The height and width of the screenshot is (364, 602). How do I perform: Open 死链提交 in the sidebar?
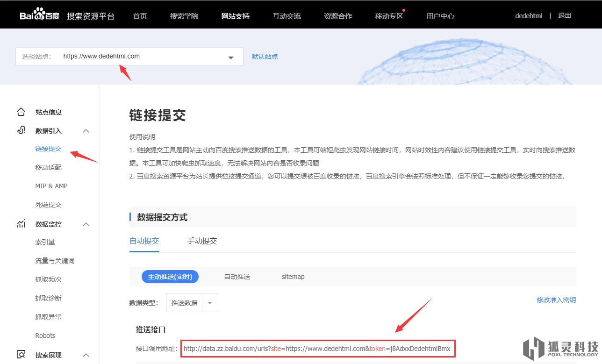(x=49, y=205)
